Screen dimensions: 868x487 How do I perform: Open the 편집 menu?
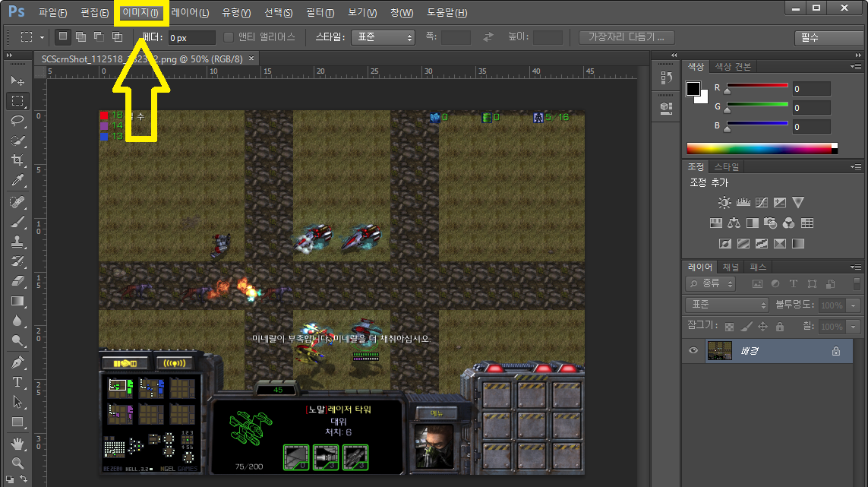95,12
